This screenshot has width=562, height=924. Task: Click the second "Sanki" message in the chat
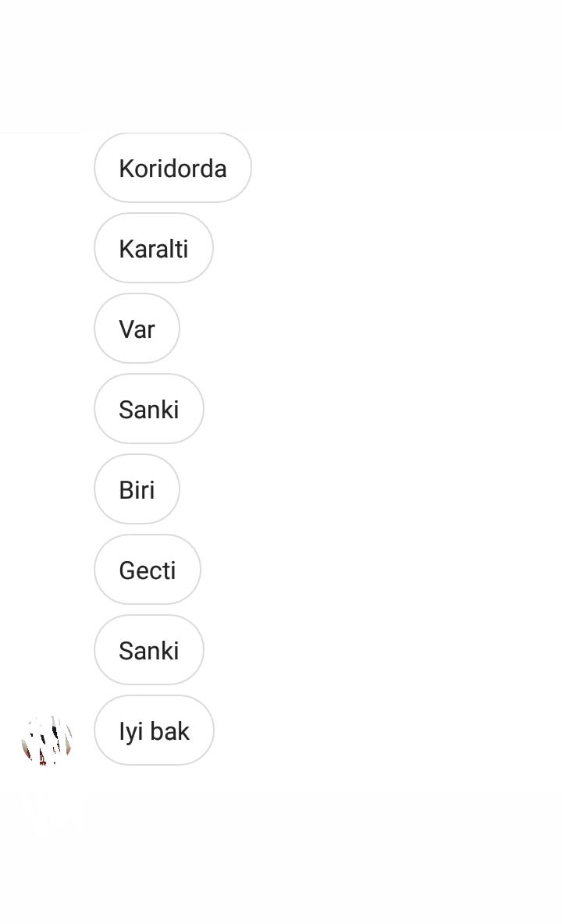click(148, 650)
